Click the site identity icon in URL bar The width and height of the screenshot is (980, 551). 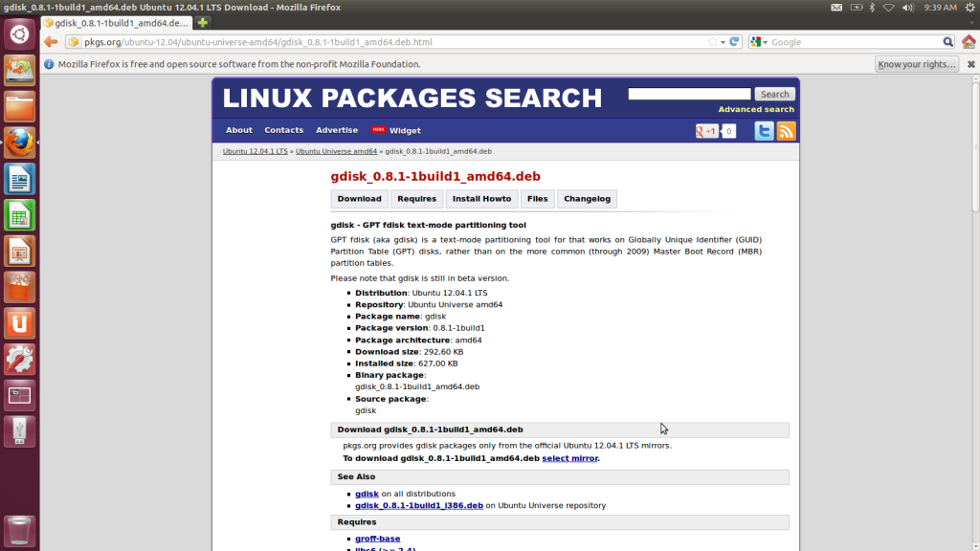pyautogui.click(x=74, y=42)
